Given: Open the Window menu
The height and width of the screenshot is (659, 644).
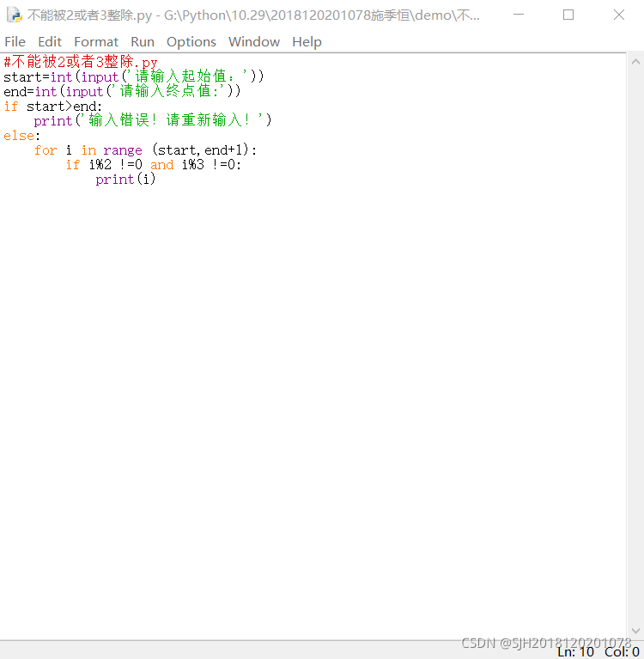Looking at the screenshot, I should 253,41.
